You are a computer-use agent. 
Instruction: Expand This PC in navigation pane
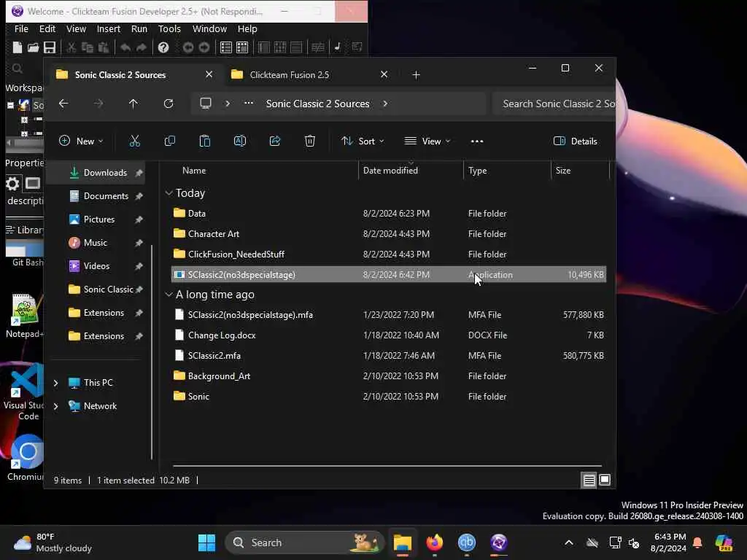55,382
